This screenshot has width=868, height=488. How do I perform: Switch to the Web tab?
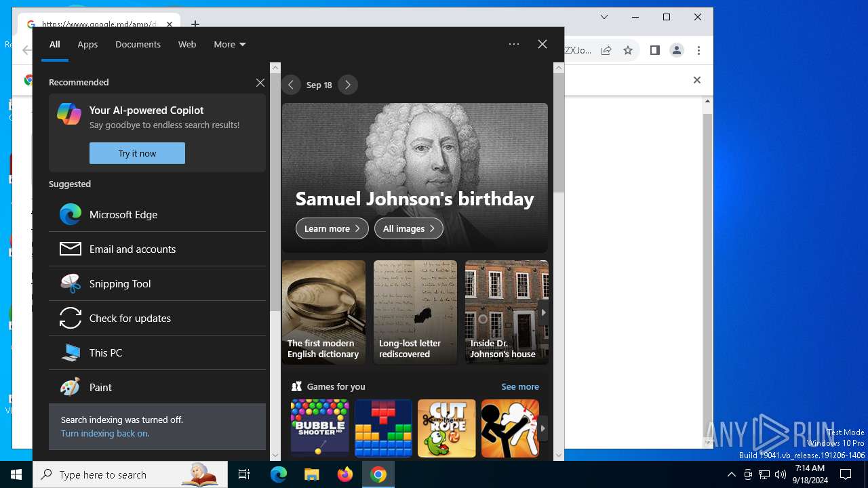pos(187,44)
